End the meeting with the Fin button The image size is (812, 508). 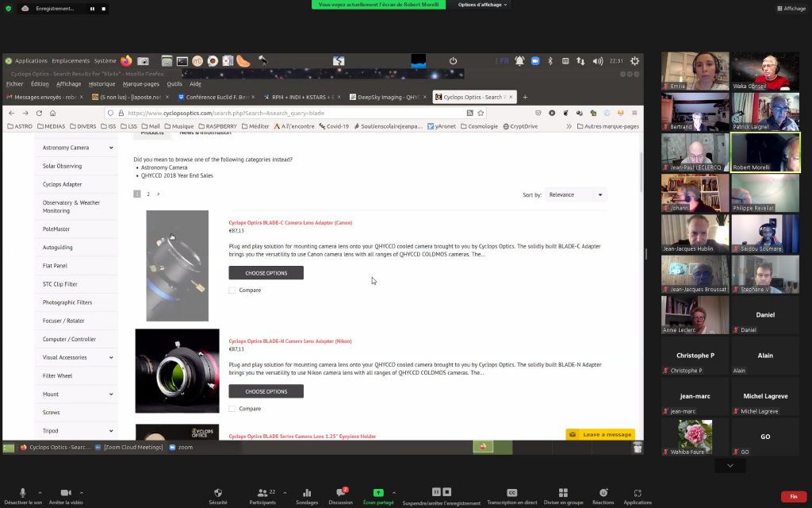793,497
